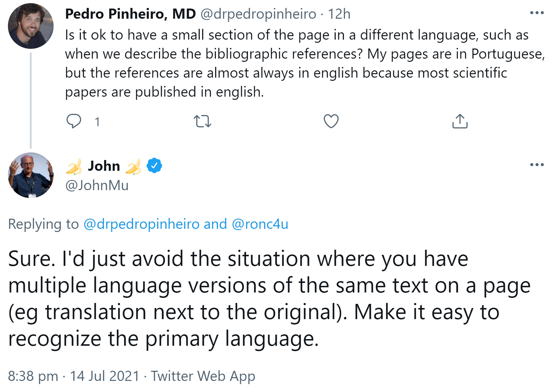This screenshot has width=554, height=392.
Task: Open the @JohnMu handle
Action: click(97, 185)
